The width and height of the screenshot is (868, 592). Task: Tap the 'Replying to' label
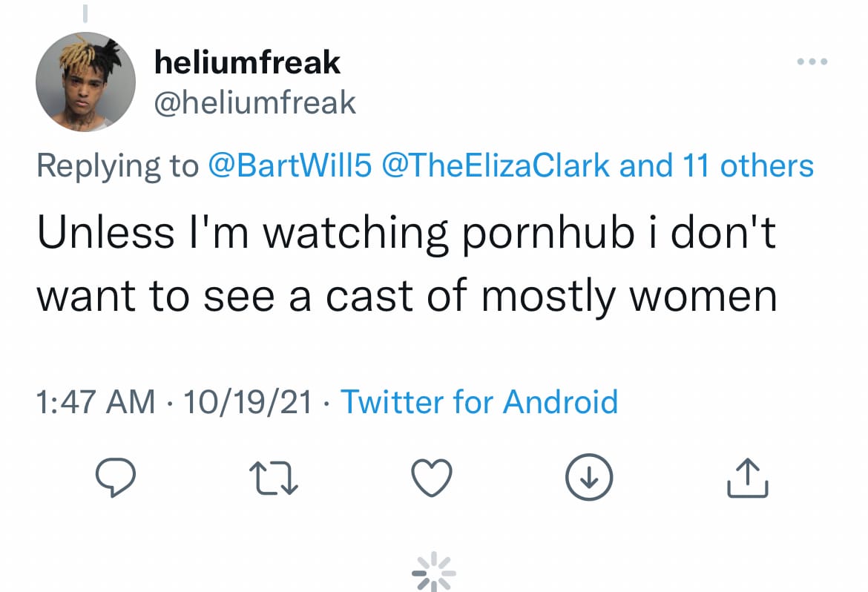pos(117,166)
